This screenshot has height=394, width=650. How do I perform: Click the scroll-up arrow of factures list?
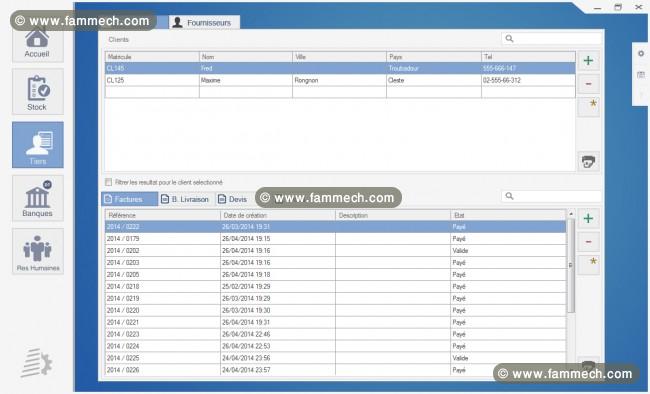(571, 214)
